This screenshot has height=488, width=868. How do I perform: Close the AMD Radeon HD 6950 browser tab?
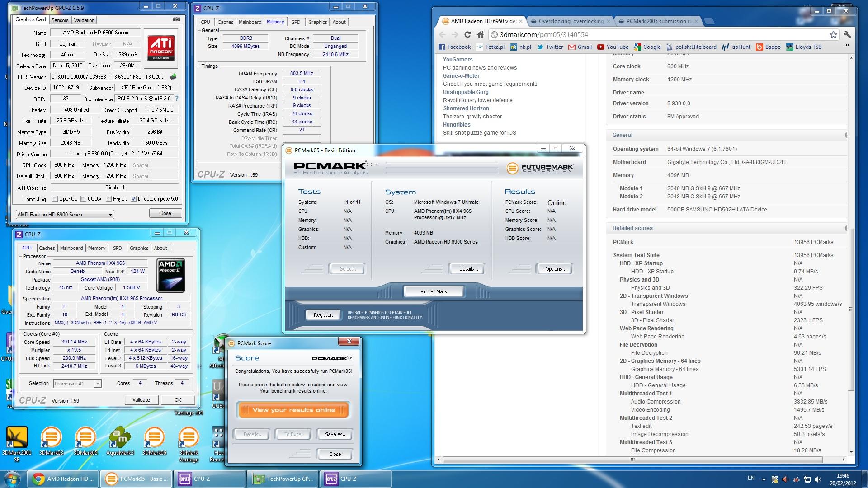pos(521,21)
